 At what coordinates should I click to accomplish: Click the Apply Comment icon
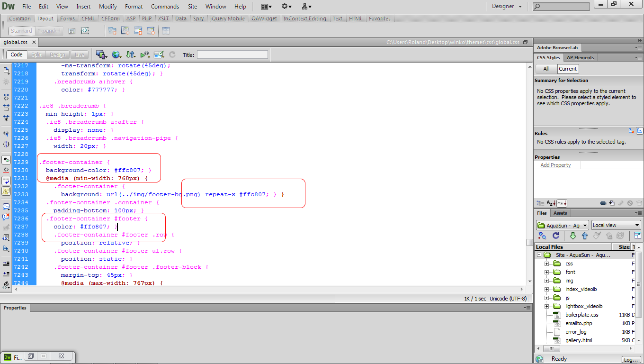6,207
